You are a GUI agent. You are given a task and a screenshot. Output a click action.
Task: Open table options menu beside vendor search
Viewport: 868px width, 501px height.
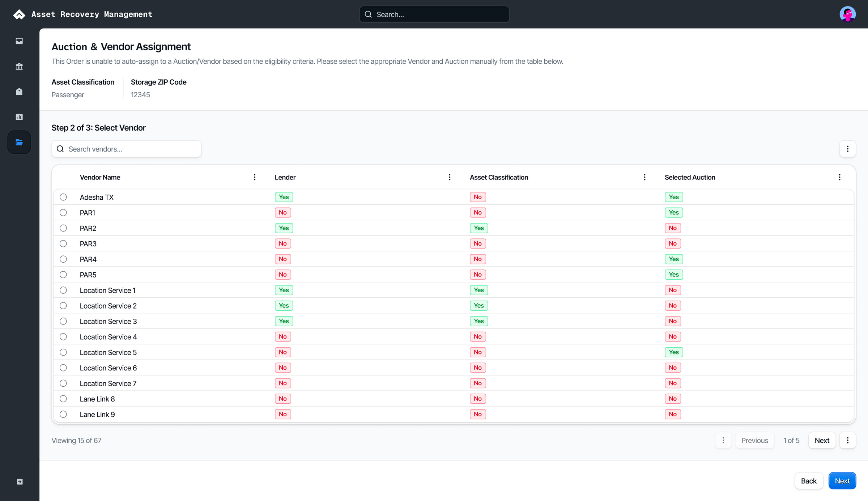tap(847, 149)
